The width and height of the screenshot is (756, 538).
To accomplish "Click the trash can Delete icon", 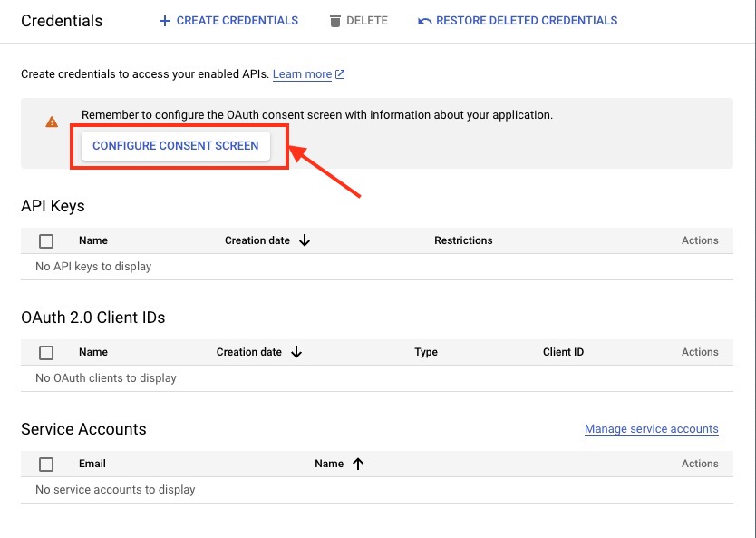I will (x=335, y=21).
